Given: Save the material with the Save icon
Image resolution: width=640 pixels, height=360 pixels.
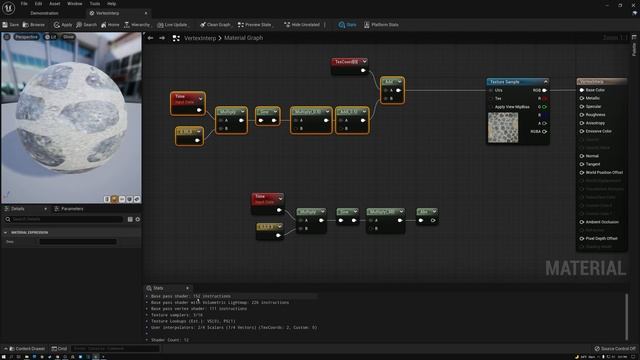Looking at the screenshot, I should [11, 25].
